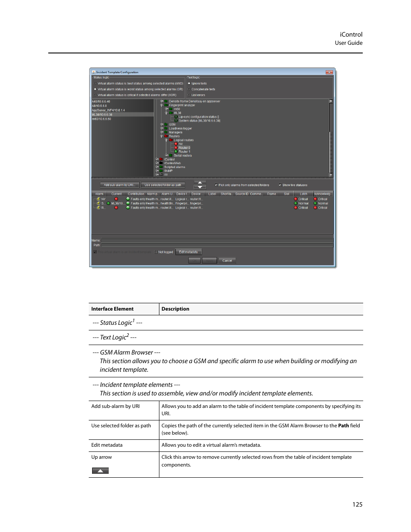Click into the Name field
This screenshot has height=532, width=411.
[x=217, y=240]
